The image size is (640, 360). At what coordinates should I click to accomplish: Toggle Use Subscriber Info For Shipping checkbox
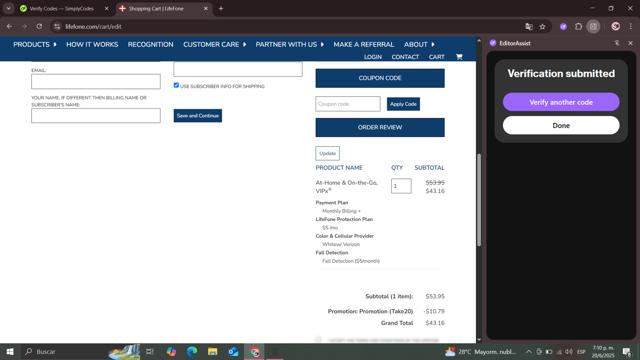point(176,85)
